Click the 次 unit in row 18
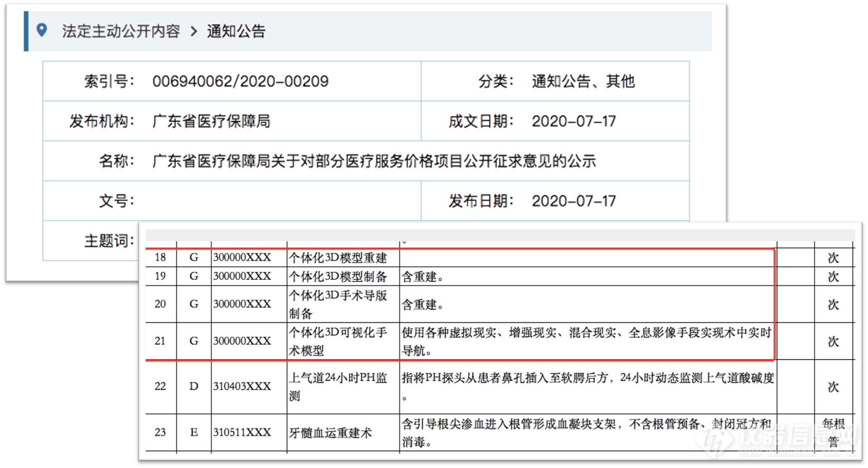Viewport: 868px width, 468px height. [x=833, y=258]
